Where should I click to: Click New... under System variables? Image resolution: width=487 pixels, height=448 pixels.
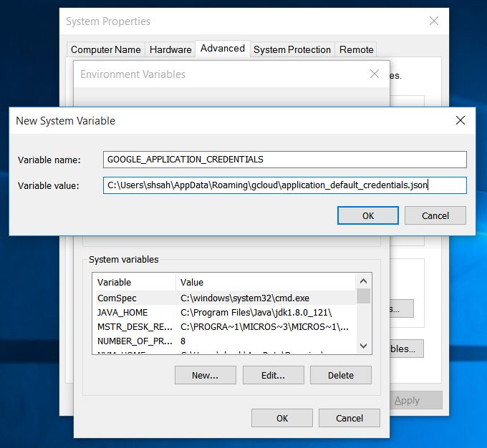click(x=206, y=375)
